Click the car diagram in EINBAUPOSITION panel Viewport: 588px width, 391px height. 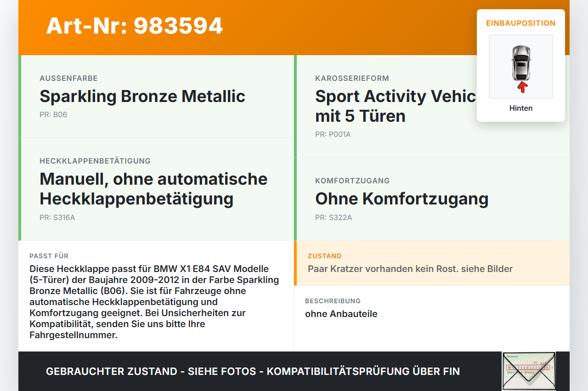pyautogui.click(x=520, y=66)
